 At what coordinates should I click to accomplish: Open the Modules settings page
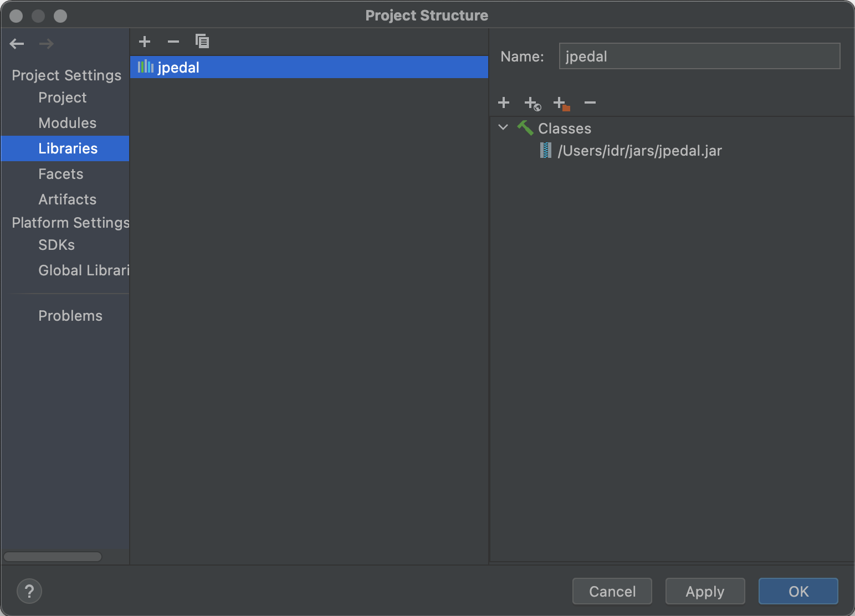(67, 122)
